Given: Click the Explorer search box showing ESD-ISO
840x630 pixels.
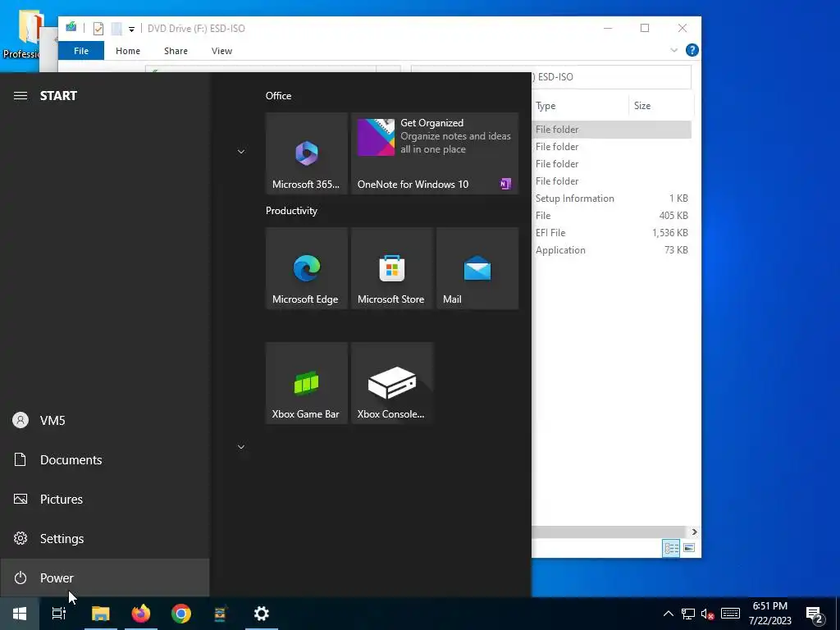Looking at the screenshot, I should point(550,77).
